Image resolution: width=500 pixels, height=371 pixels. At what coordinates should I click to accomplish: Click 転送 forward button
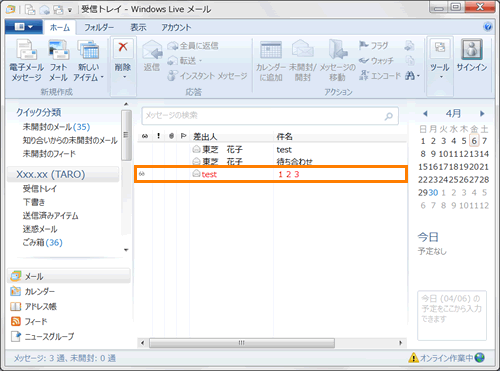click(185, 61)
